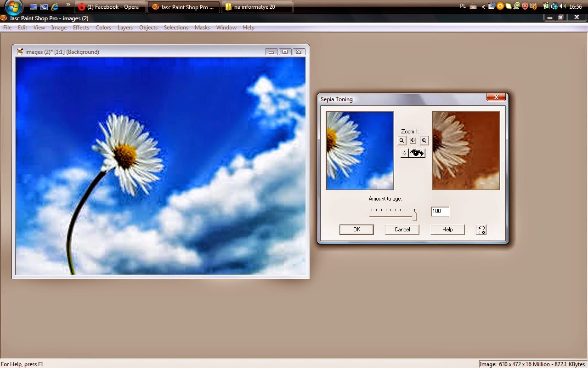Click the four-arrow move preview button

413,141
